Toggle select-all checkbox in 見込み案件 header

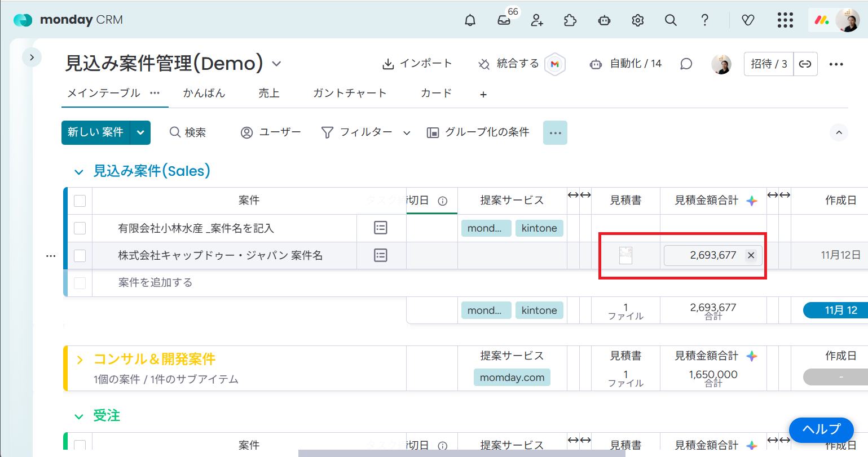pyautogui.click(x=80, y=201)
